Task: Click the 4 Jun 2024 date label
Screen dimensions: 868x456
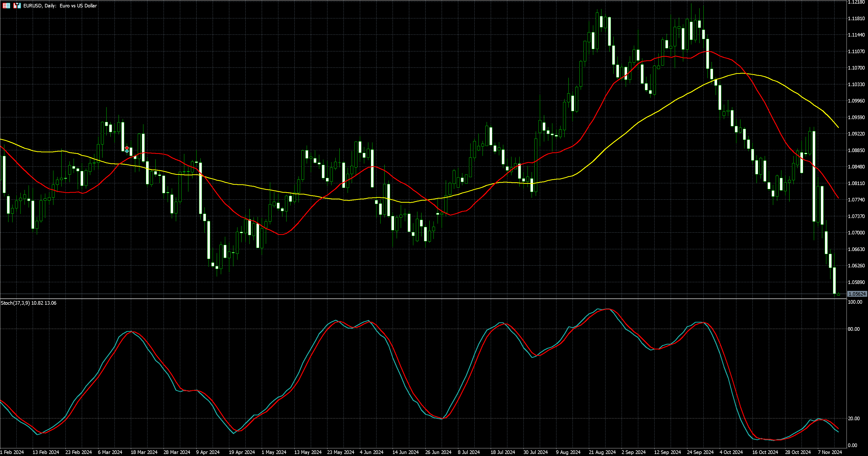Action: pyautogui.click(x=371, y=452)
